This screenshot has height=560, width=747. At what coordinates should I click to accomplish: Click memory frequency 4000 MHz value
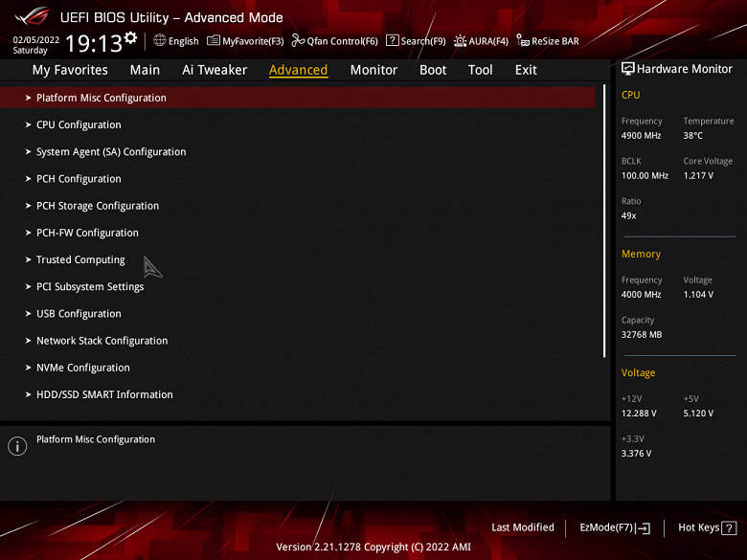coord(641,295)
